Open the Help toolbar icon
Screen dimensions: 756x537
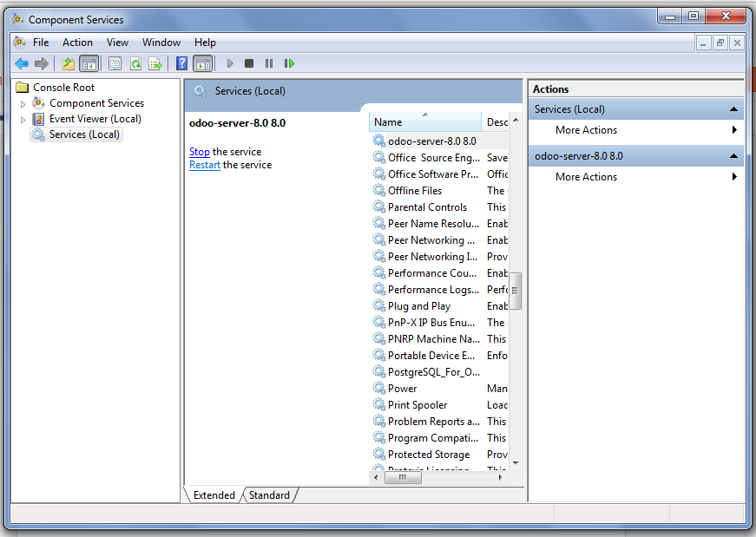pyautogui.click(x=181, y=63)
